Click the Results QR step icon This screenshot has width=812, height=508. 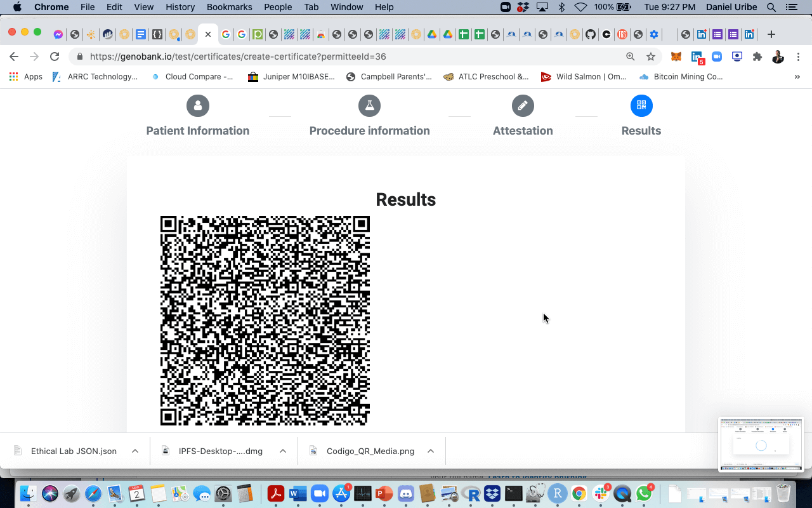[x=641, y=105]
